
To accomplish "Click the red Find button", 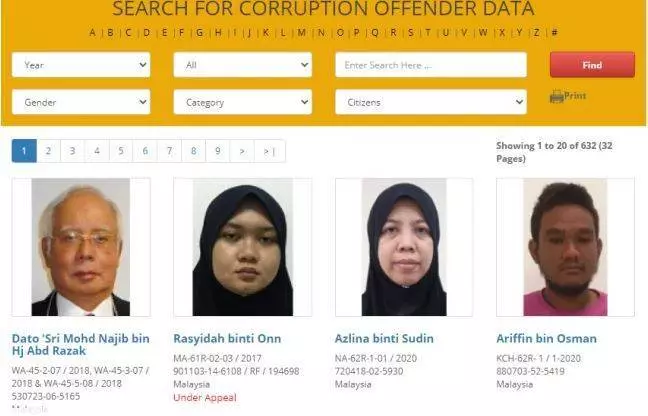I will click(592, 65).
